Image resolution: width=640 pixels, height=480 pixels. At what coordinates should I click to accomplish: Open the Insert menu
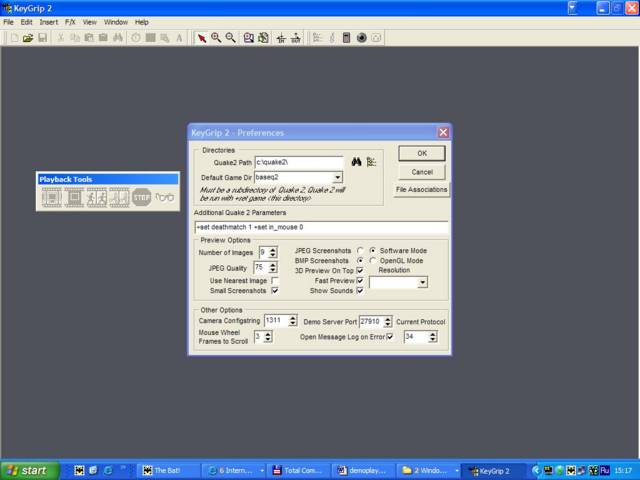point(49,22)
